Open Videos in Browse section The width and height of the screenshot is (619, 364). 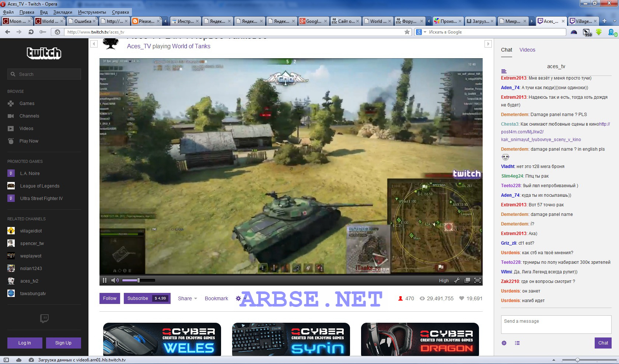tap(26, 129)
